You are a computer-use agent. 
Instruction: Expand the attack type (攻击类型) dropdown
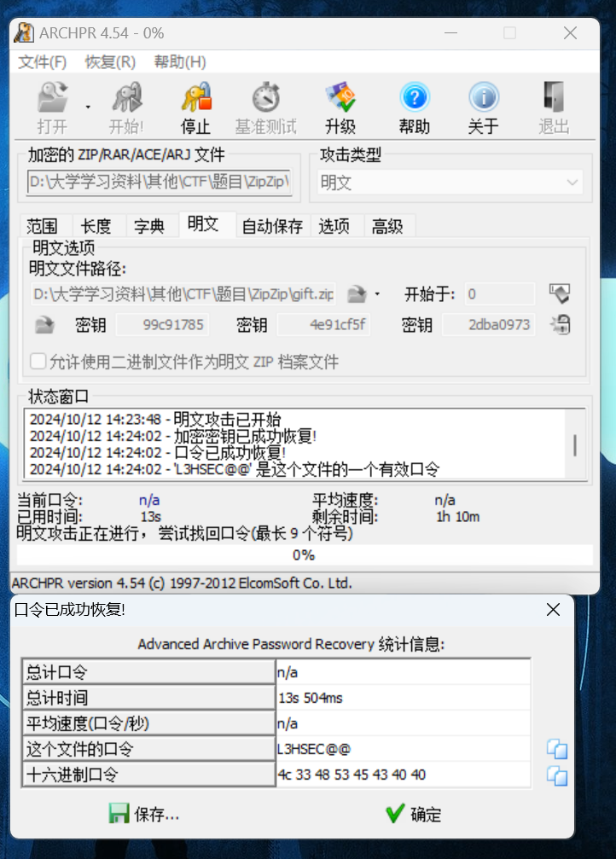pos(572,183)
